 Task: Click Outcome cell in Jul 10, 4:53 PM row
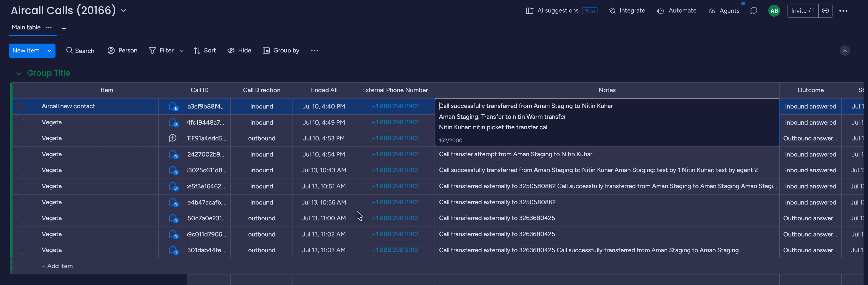(810, 138)
